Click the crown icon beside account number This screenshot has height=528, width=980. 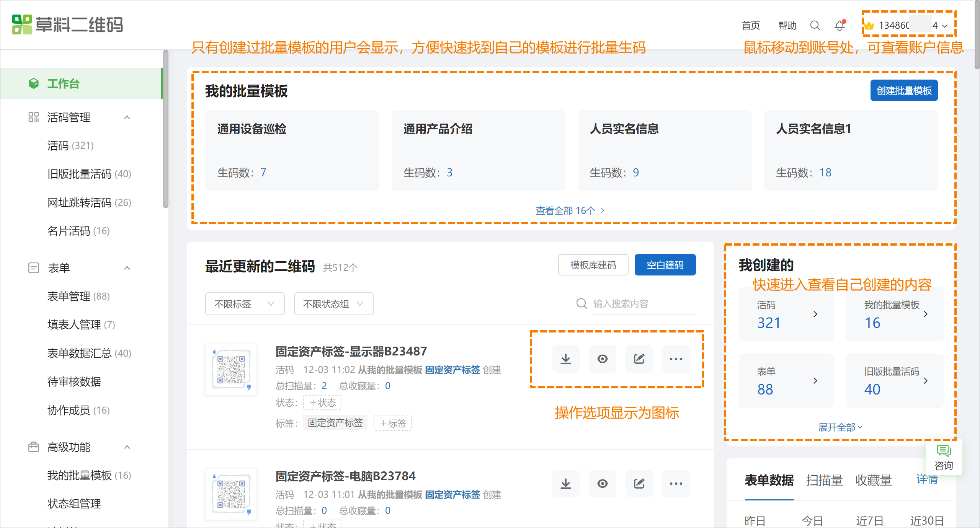click(869, 26)
